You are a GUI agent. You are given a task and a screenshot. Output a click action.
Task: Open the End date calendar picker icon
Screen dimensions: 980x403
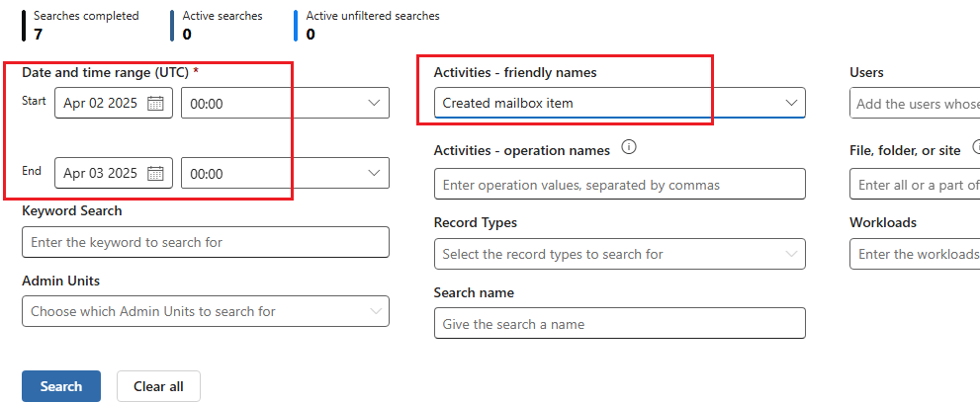point(155,173)
